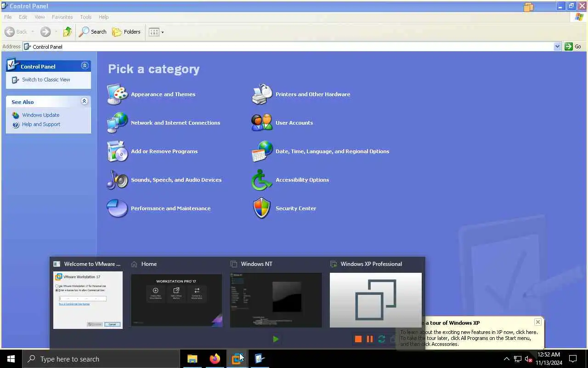Open the notification center icon
588x368 pixels.
[573, 359]
